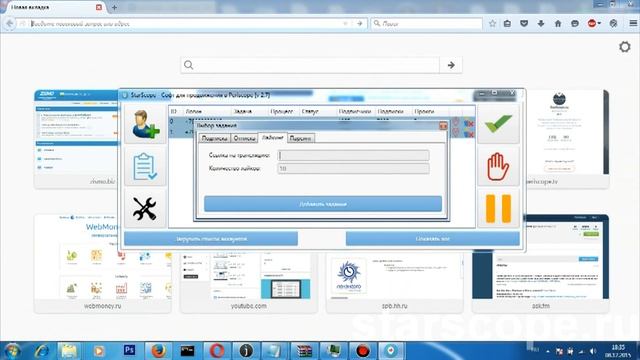
Task: Open the ask.fm tile
Action: pyautogui.click(x=540, y=264)
